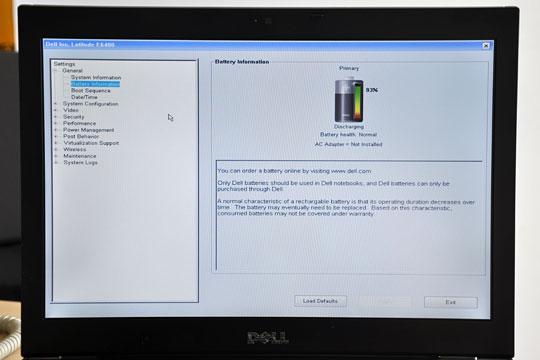Image resolution: width=540 pixels, height=360 pixels.
Task: Expand the Power Management section
Action: (56, 130)
